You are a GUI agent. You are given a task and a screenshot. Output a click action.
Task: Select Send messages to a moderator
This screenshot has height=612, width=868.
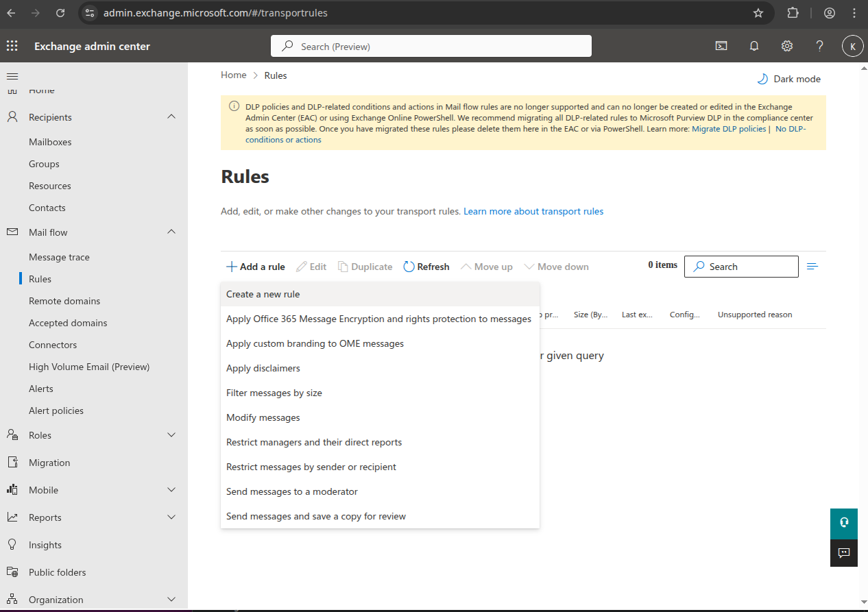click(380, 491)
